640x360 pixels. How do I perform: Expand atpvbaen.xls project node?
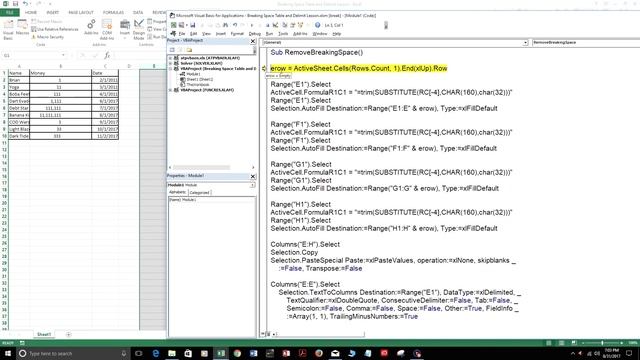click(170, 58)
